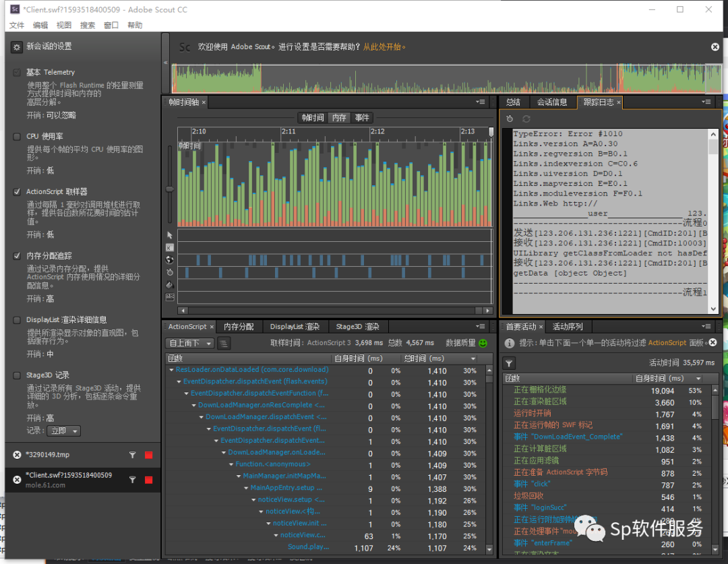This screenshot has width=728, height=564.
Task: Collapse the MainAppEntry.setup tree row
Action: [x=246, y=488]
